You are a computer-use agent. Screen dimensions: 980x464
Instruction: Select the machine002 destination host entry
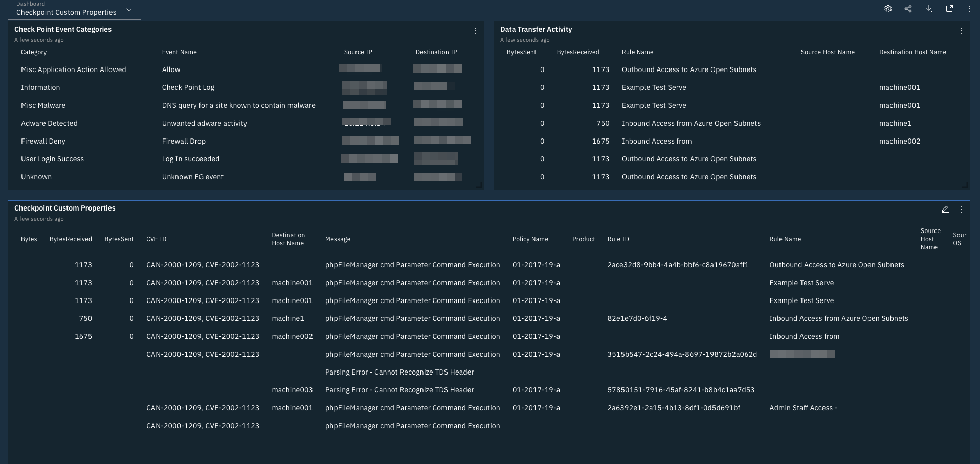pos(899,141)
